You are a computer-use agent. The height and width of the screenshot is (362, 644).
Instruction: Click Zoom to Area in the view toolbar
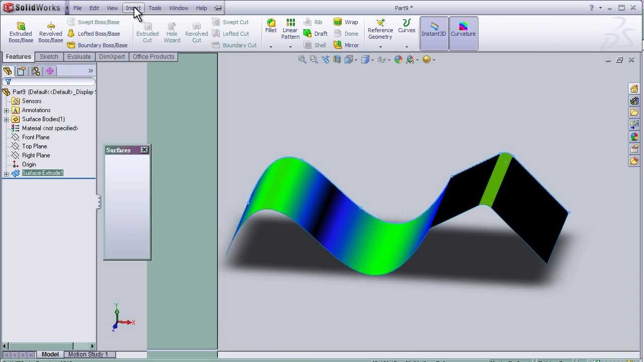[x=313, y=59]
